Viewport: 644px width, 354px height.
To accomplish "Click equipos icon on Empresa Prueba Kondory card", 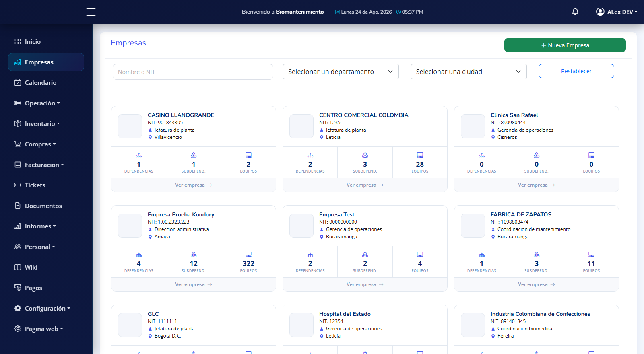I will (248, 255).
